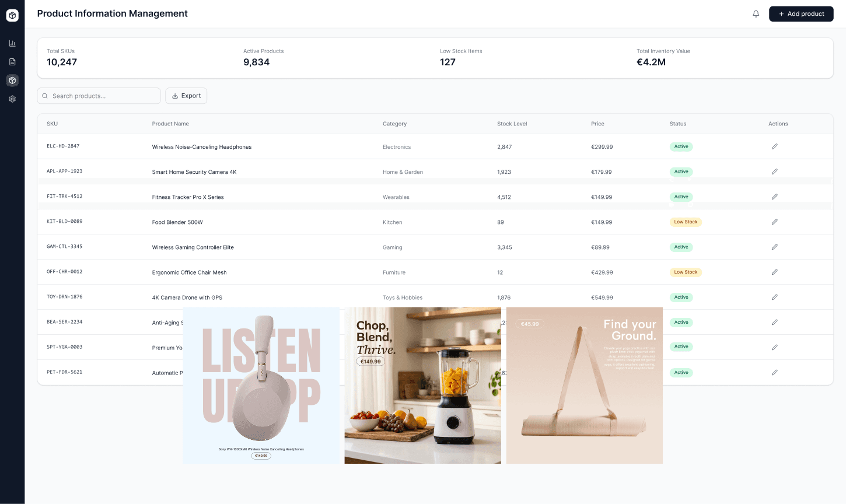
Task: Click the app logo cube icon
Action: pos(12,16)
